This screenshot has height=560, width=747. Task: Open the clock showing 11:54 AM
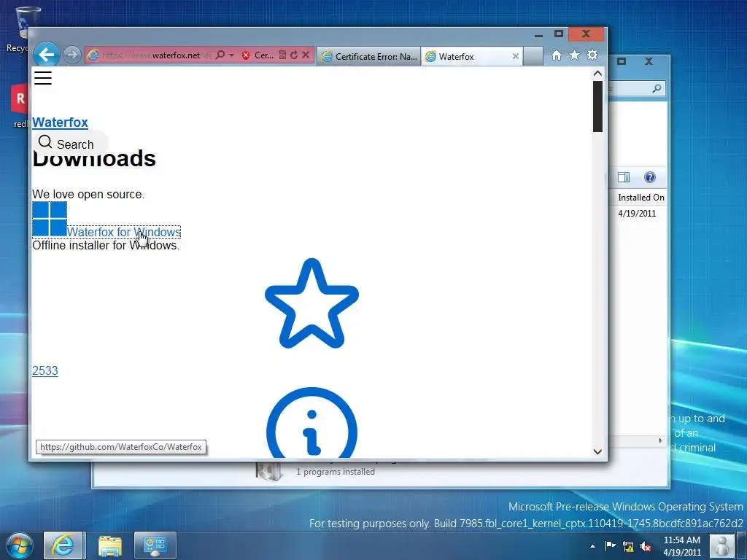(x=682, y=546)
